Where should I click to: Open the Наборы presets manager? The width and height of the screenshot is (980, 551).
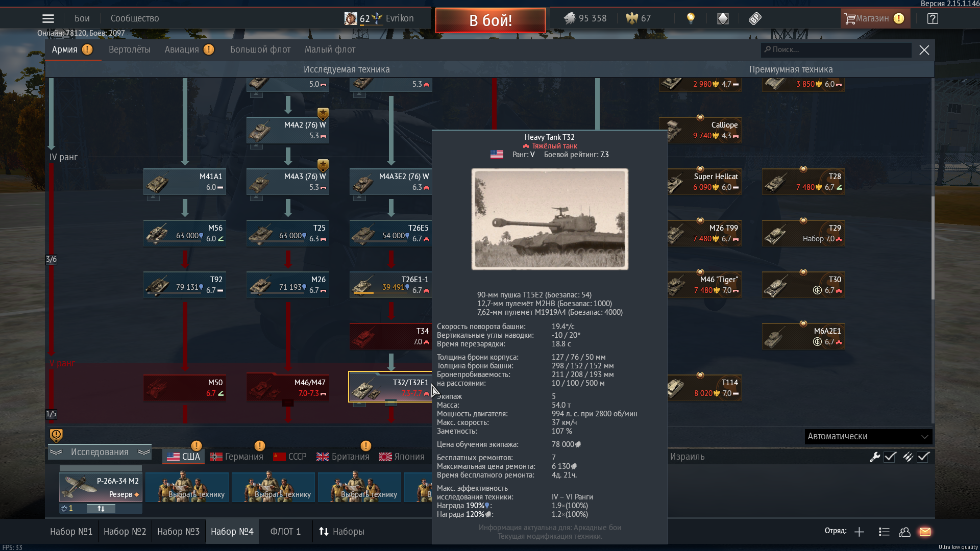pos(341,532)
